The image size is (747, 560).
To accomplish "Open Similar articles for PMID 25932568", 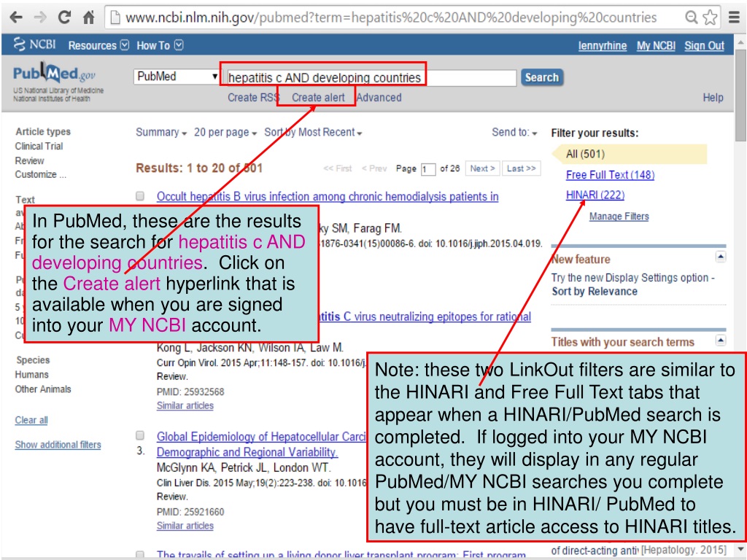I will click(x=185, y=405).
